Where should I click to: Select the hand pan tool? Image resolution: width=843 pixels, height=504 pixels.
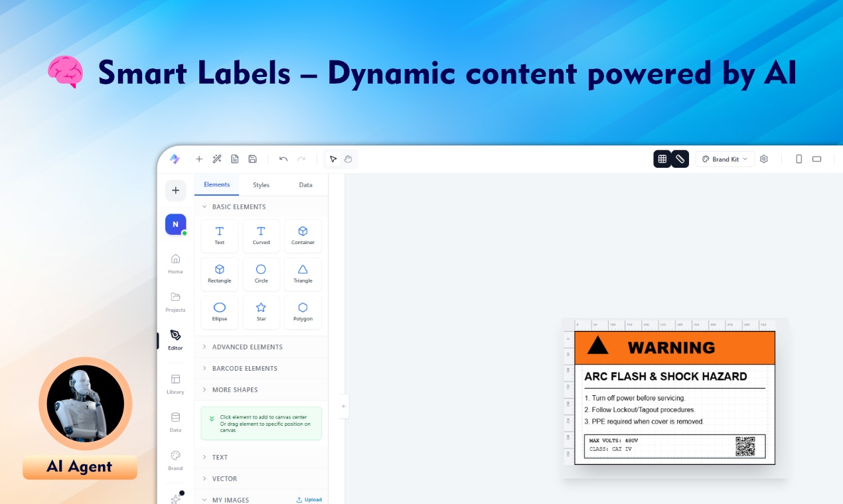[x=348, y=159]
